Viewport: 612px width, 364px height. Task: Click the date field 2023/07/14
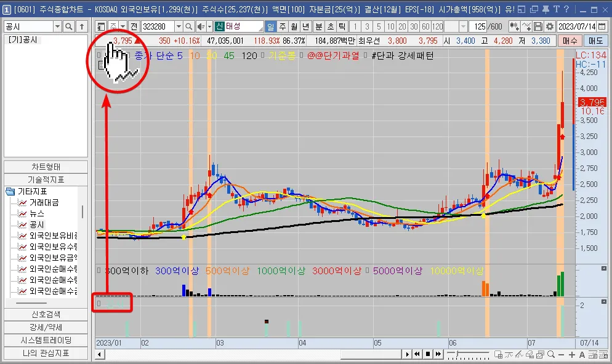(x=577, y=26)
